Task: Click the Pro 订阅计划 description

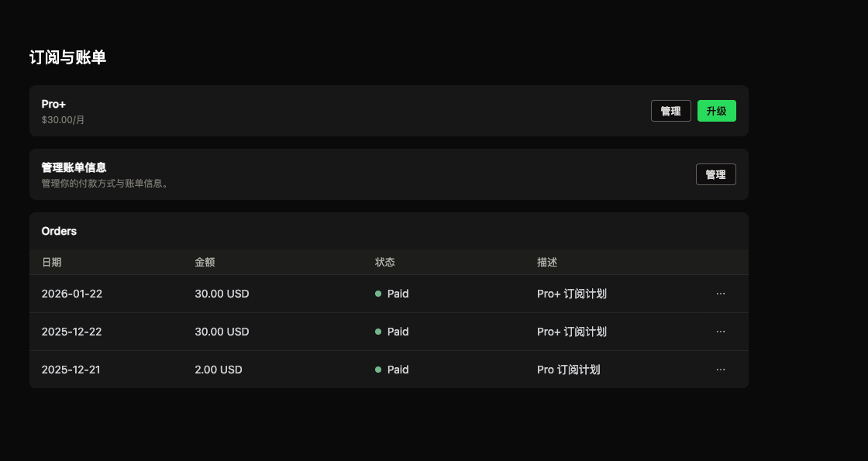Action: tap(568, 370)
